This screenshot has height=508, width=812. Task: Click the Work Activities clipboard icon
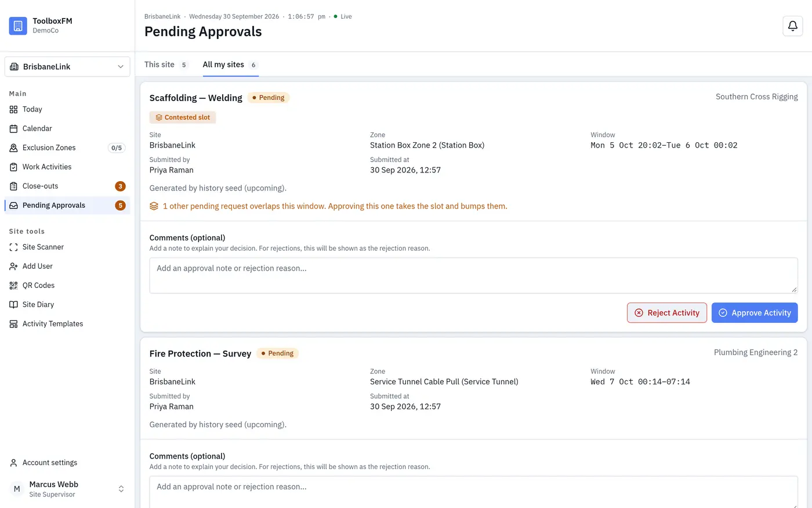pyautogui.click(x=13, y=167)
